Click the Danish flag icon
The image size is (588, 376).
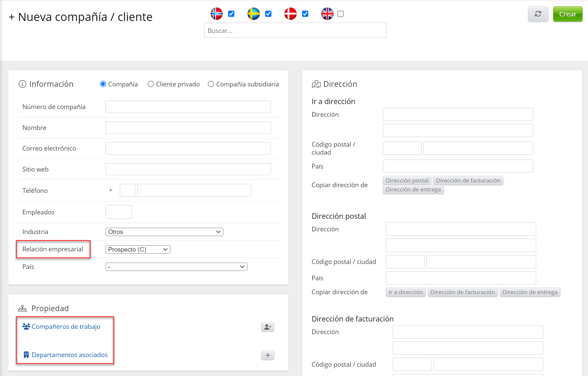[291, 14]
